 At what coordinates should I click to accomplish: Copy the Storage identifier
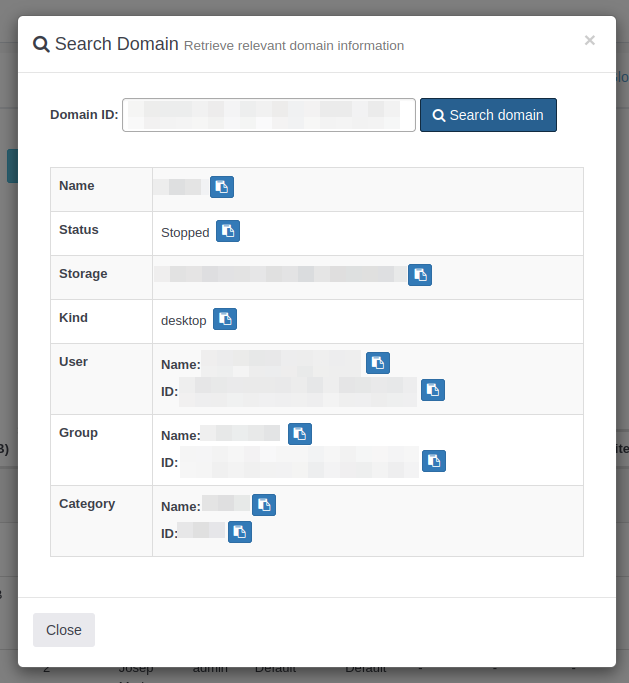tap(420, 275)
